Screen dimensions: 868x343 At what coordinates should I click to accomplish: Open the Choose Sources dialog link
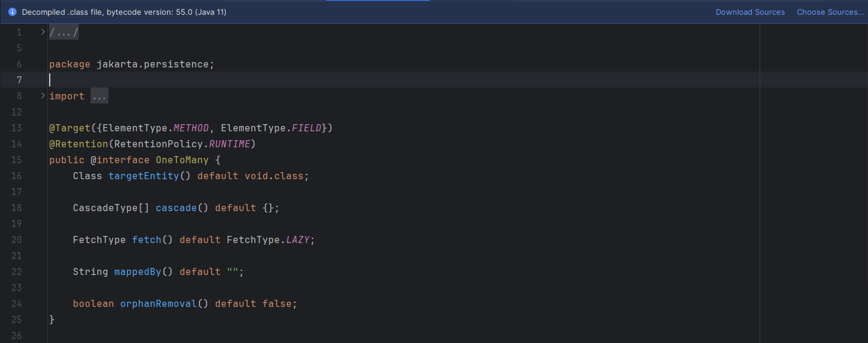coord(830,12)
